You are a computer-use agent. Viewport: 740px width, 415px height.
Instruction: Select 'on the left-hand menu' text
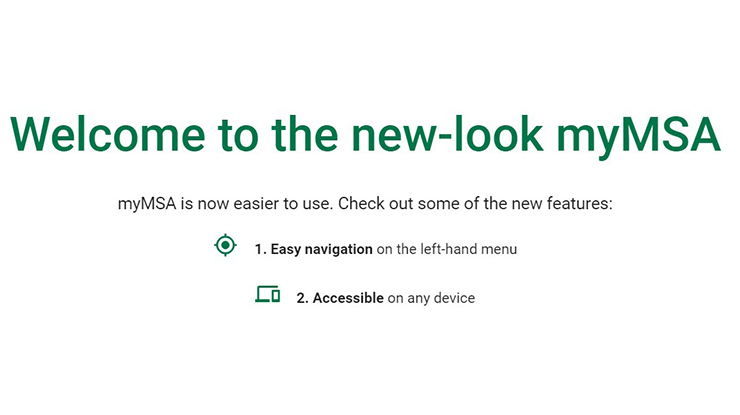click(447, 249)
